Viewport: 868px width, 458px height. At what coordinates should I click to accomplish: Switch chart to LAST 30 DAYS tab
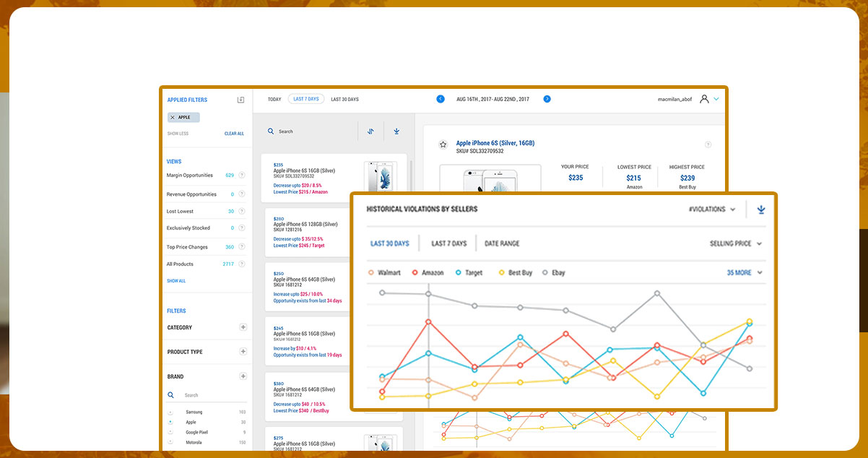390,243
